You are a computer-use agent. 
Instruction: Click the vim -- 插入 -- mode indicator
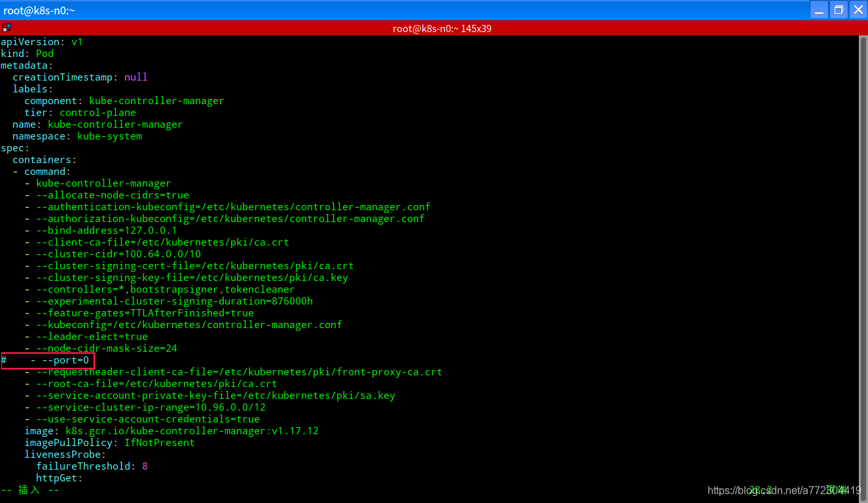click(30, 489)
